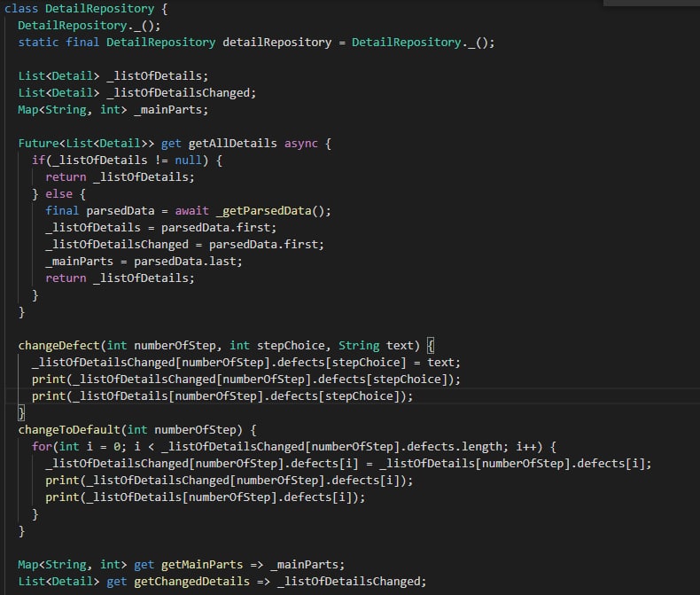Click the String text parameter in changeDefect
Screen dimensions: 700x595
(x=376, y=346)
